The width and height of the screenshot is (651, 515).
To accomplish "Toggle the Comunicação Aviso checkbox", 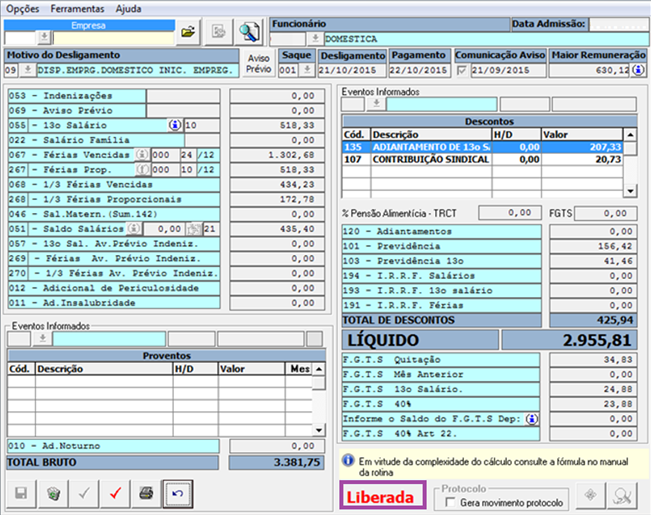I will 462,71.
